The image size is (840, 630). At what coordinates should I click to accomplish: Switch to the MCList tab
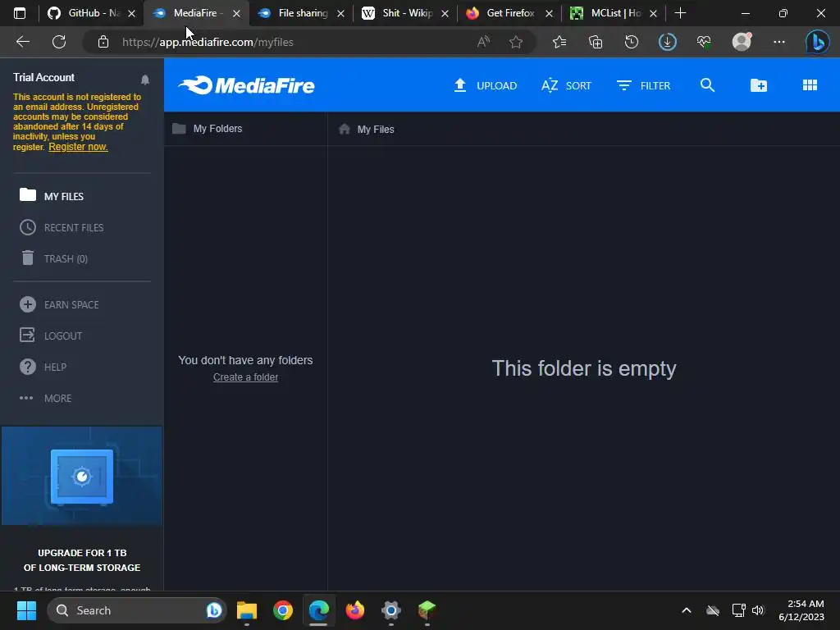614,13
